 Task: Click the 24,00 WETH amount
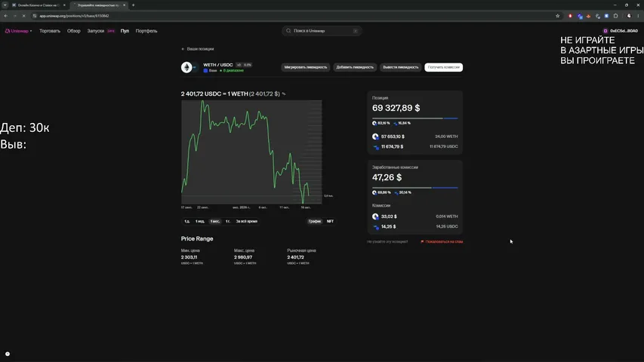pos(446,137)
